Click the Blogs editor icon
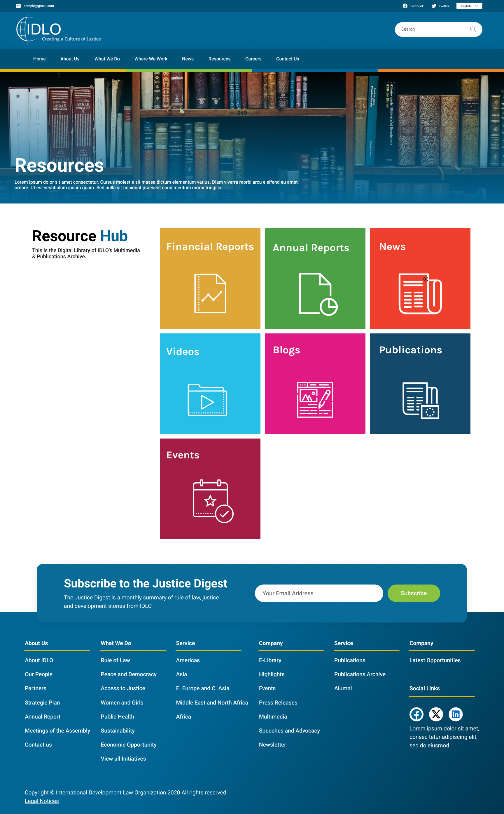The image size is (504, 814). 315,400
